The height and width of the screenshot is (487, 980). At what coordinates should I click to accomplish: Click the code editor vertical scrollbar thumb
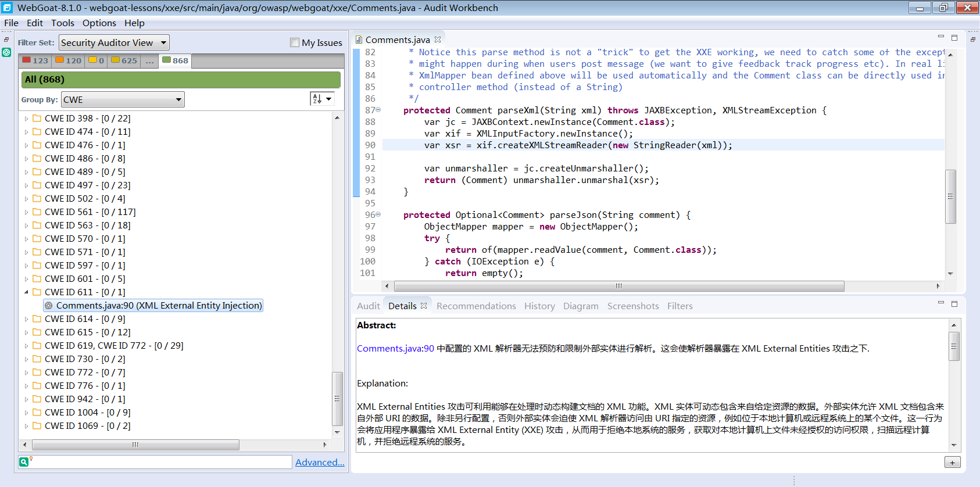pos(950,196)
